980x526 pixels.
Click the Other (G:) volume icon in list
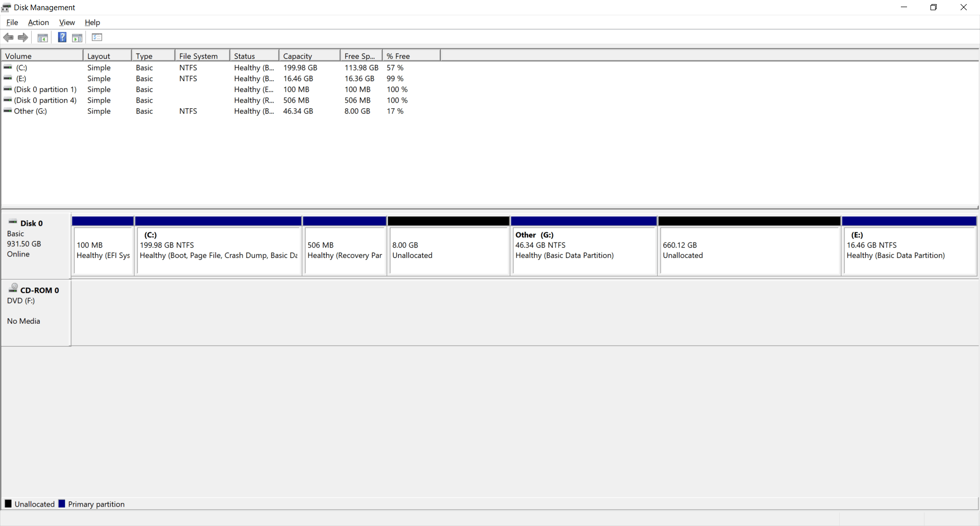[x=8, y=111]
